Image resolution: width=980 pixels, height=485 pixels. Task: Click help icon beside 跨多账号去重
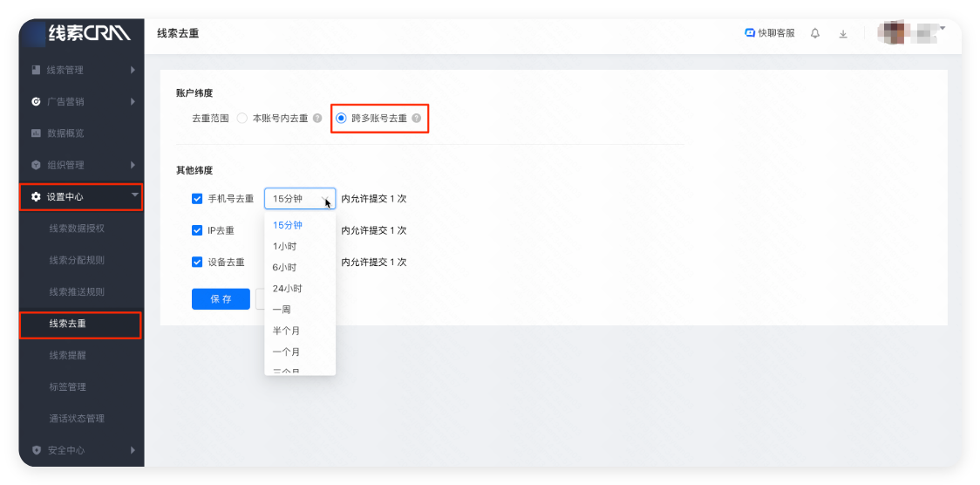416,118
